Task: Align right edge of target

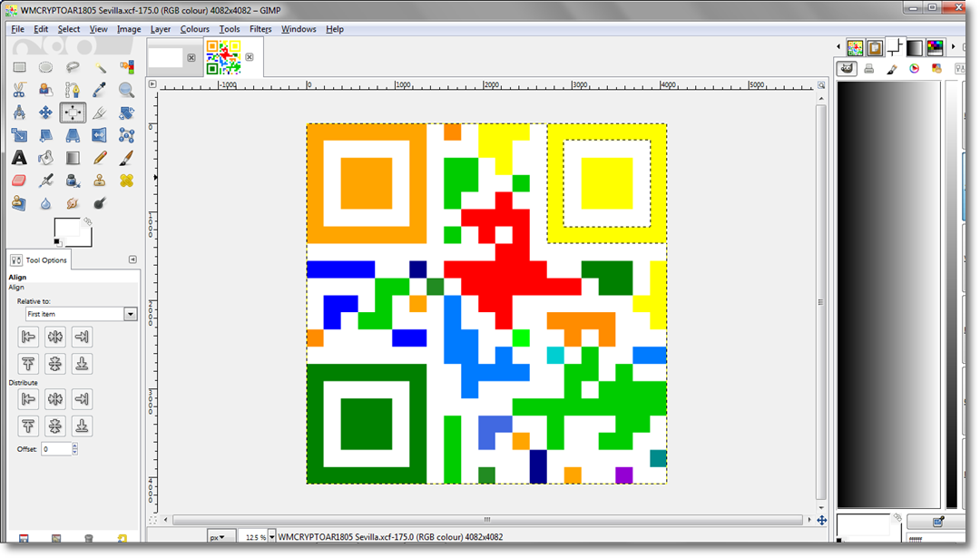Action: (82, 337)
